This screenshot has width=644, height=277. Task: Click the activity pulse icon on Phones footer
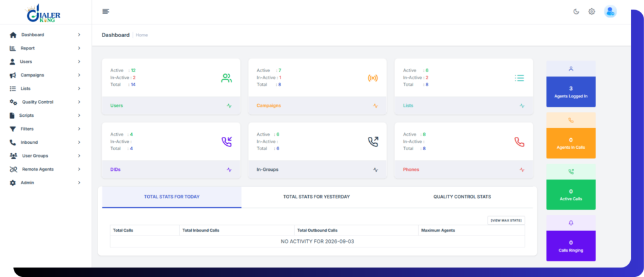click(x=522, y=170)
